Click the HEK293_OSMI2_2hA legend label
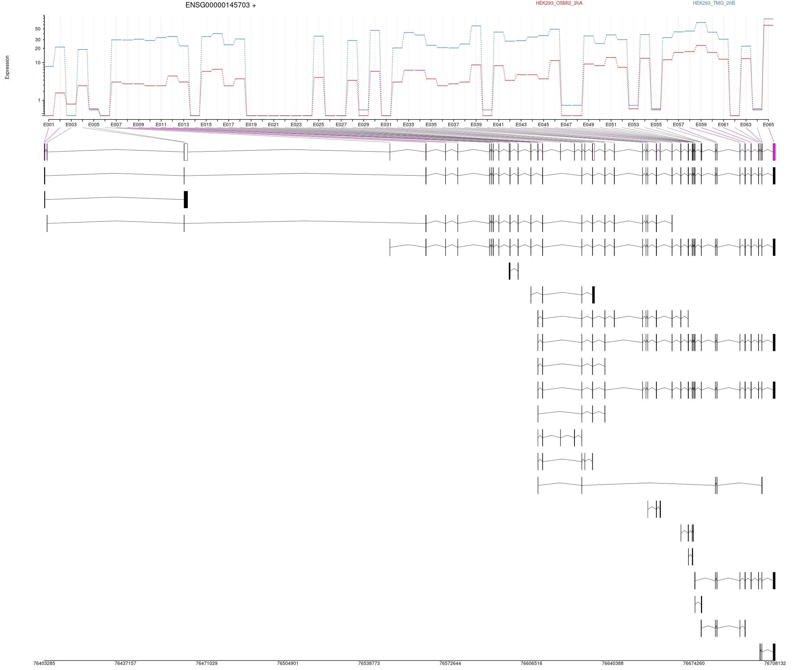 [x=559, y=3]
